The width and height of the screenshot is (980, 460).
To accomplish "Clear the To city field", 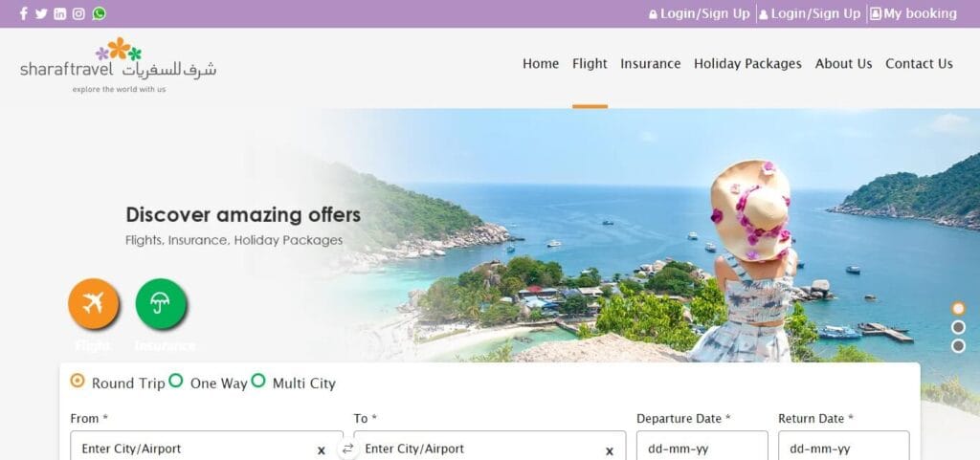I will 610,450.
